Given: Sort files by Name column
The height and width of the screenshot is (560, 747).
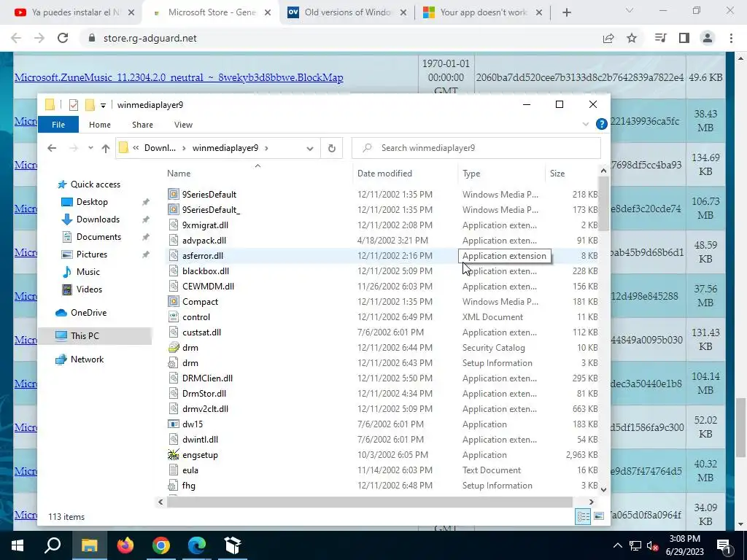Looking at the screenshot, I should [x=179, y=174].
